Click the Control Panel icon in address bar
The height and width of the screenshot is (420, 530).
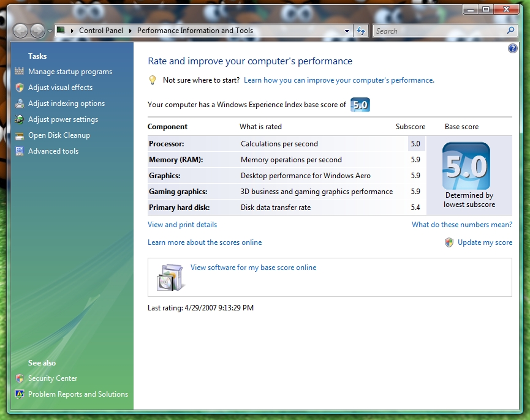(61, 30)
